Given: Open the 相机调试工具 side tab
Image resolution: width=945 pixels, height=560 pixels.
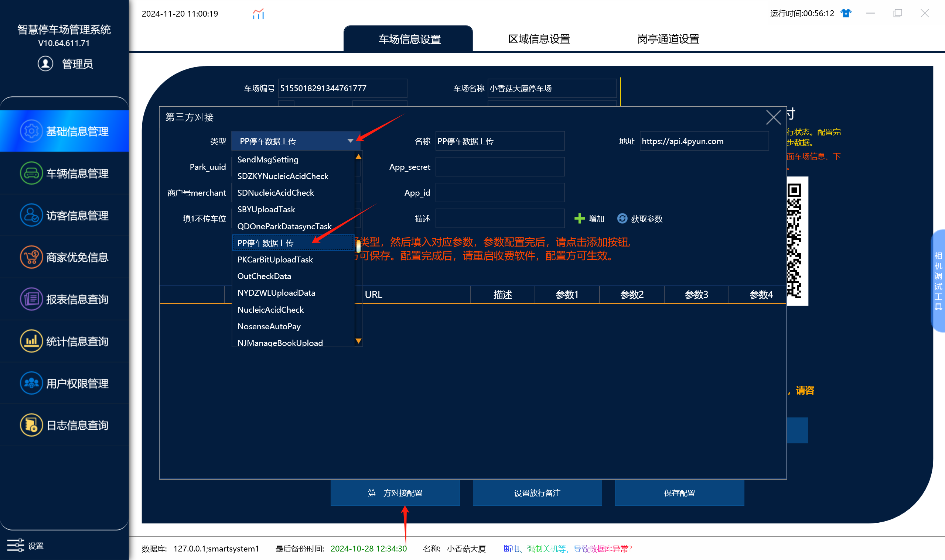Looking at the screenshot, I should point(938,281).
